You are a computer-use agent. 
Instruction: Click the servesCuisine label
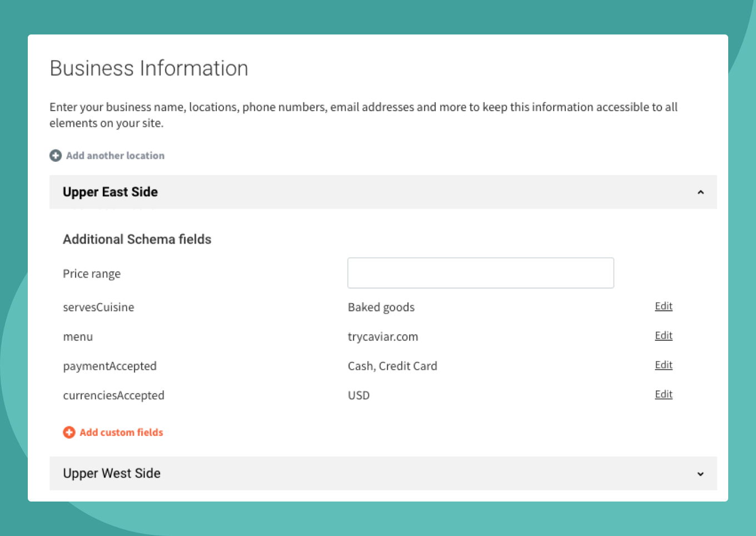tap(98, 307)
